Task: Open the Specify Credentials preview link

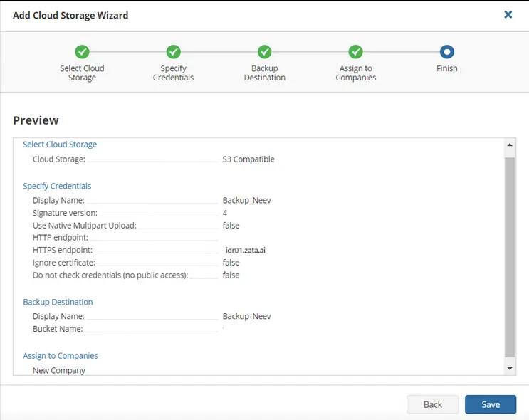Action: [57, 187]
